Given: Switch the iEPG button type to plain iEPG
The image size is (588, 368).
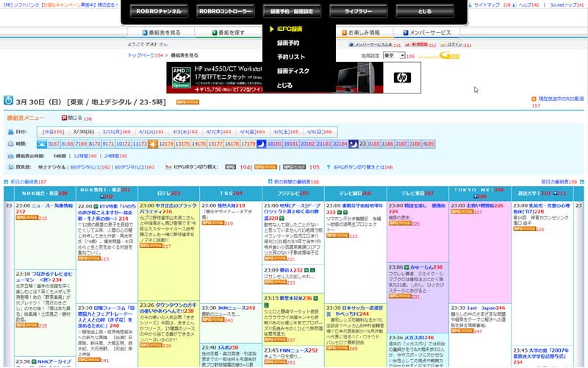Looking at the screenshot, I should pos(230,167).
